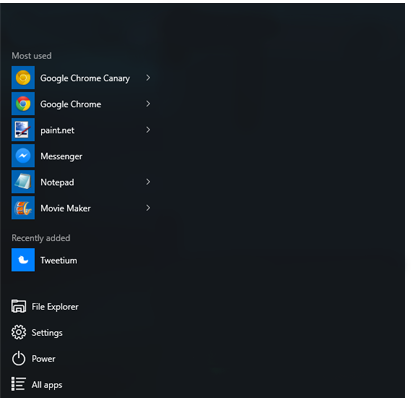Image resolution: width=411 pixels, height=398 pixels.
Task: Select the Google Chrome Canary label
Action: [x=85, y=78]
